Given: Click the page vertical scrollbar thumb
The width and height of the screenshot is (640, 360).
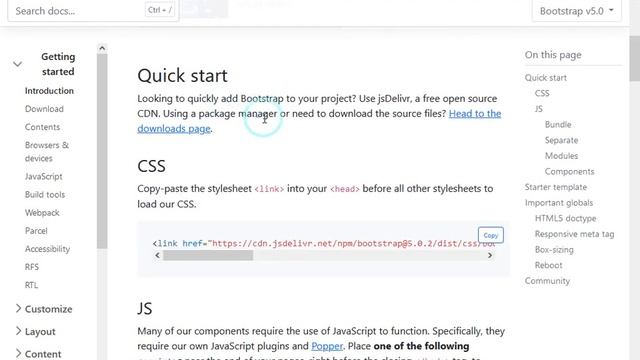Looking at the screenshot, I should point(635,58).
